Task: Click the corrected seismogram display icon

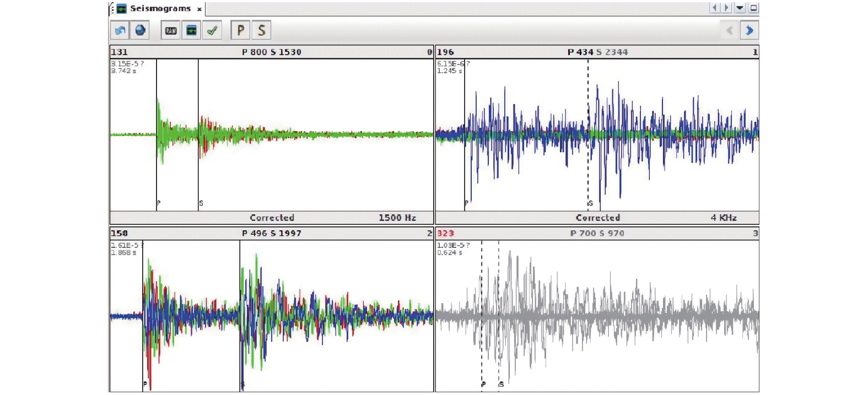Action: point(191,30)
